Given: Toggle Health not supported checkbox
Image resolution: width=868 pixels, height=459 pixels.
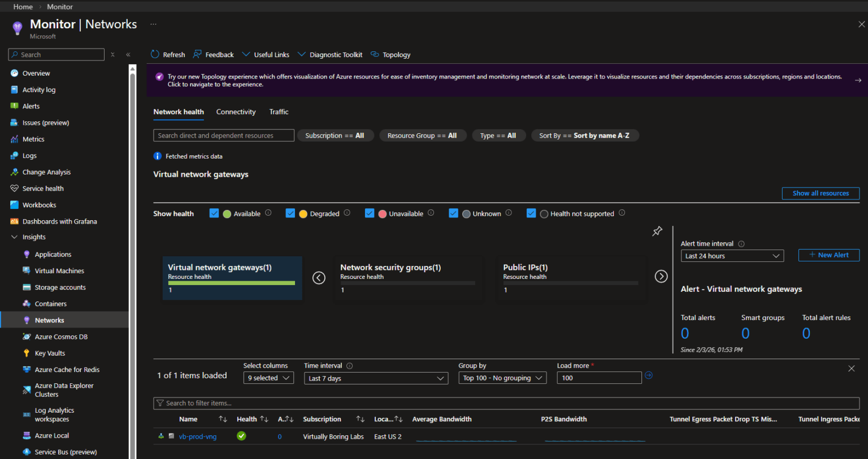Looking at the screenshot, I should [531, 213].
